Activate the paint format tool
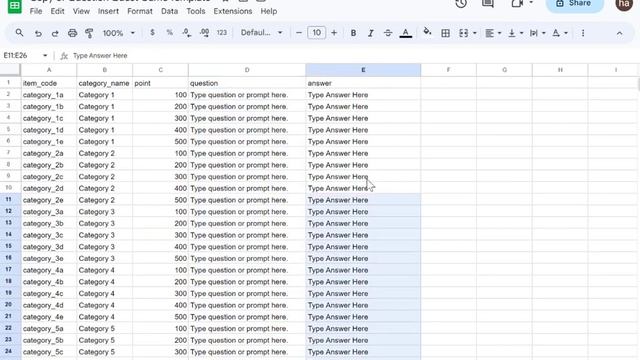This screenshot has width=640, height=360. pos(89,33)
